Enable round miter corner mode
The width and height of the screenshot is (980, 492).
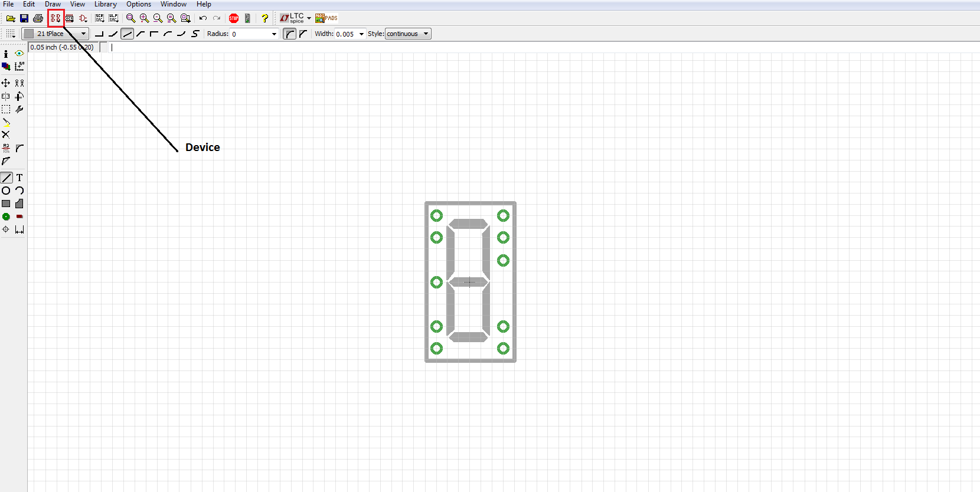(x=289, y=34)
